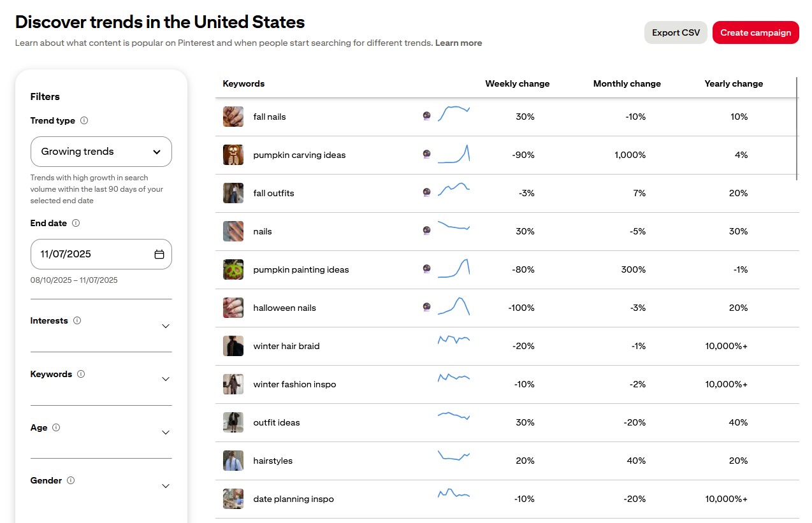Click the info icon beside the Keywords filter
The width and height of the screenshot is (812, 523).
pos(80,374)
